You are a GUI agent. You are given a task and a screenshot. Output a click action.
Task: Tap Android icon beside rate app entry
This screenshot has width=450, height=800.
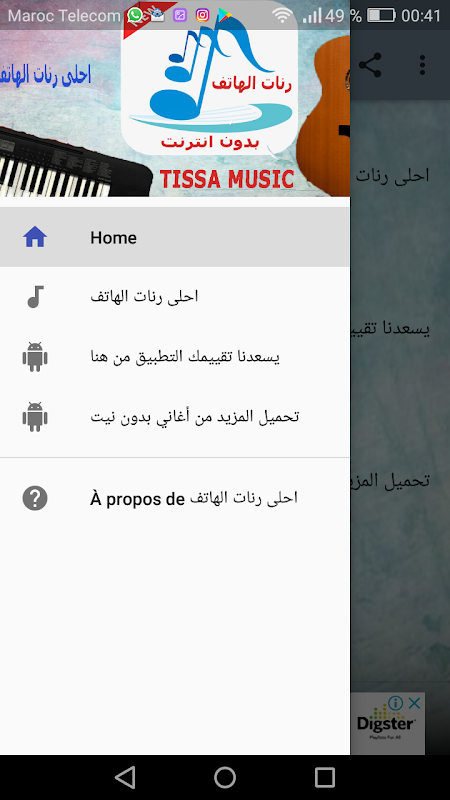click(35, 357)
